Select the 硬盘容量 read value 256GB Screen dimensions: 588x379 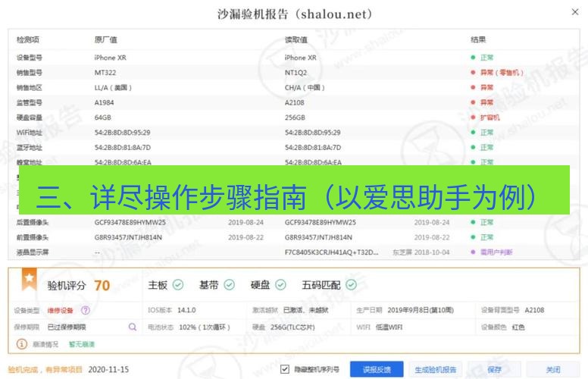(295, 117)
